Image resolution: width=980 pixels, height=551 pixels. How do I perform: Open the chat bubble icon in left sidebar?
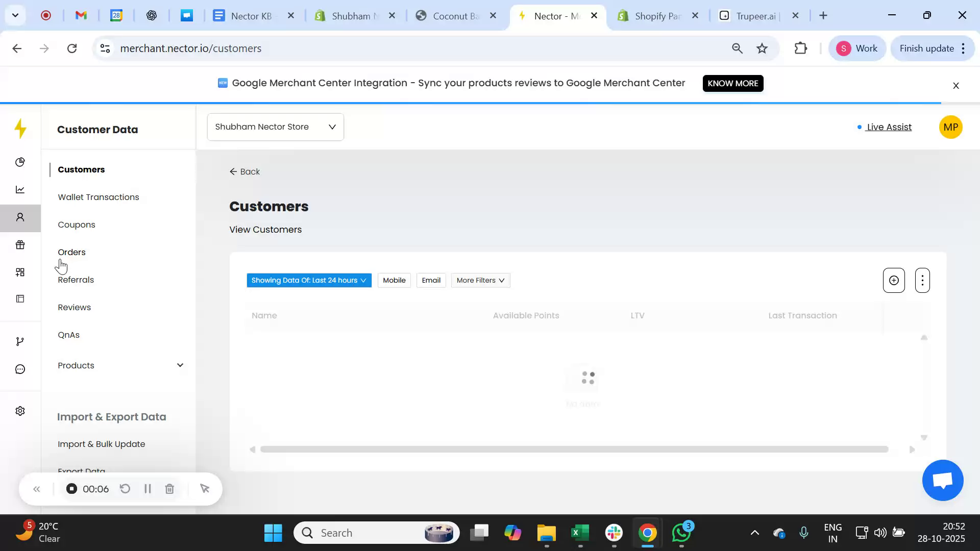coord(20,368)
